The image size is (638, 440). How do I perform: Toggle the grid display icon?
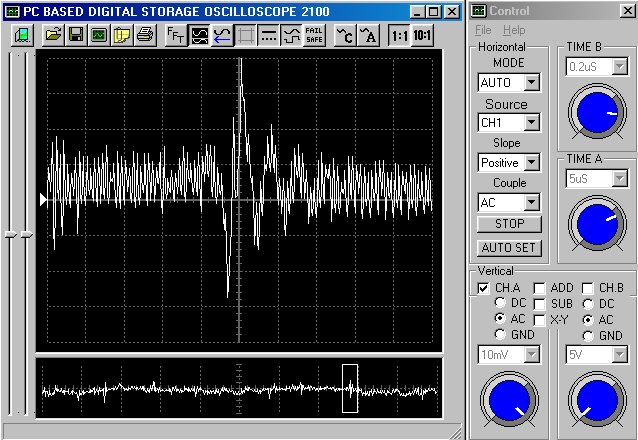click(x=245, y=35)
